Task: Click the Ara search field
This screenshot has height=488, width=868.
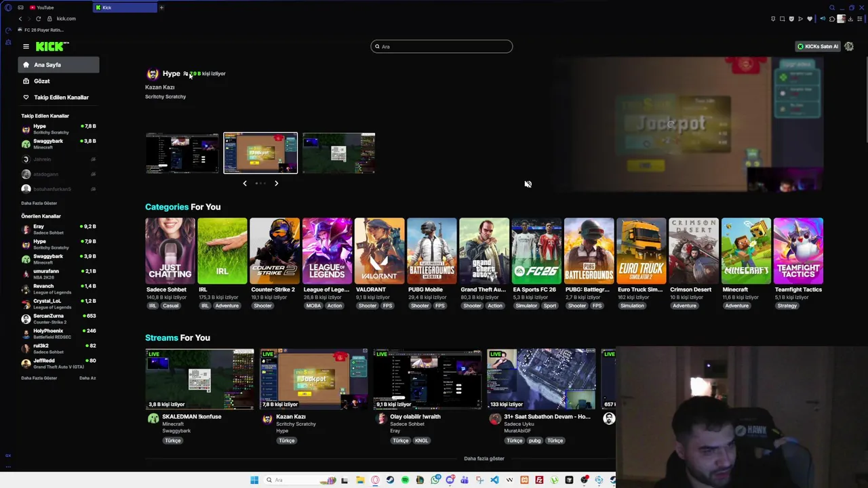Action: (441, 47)
